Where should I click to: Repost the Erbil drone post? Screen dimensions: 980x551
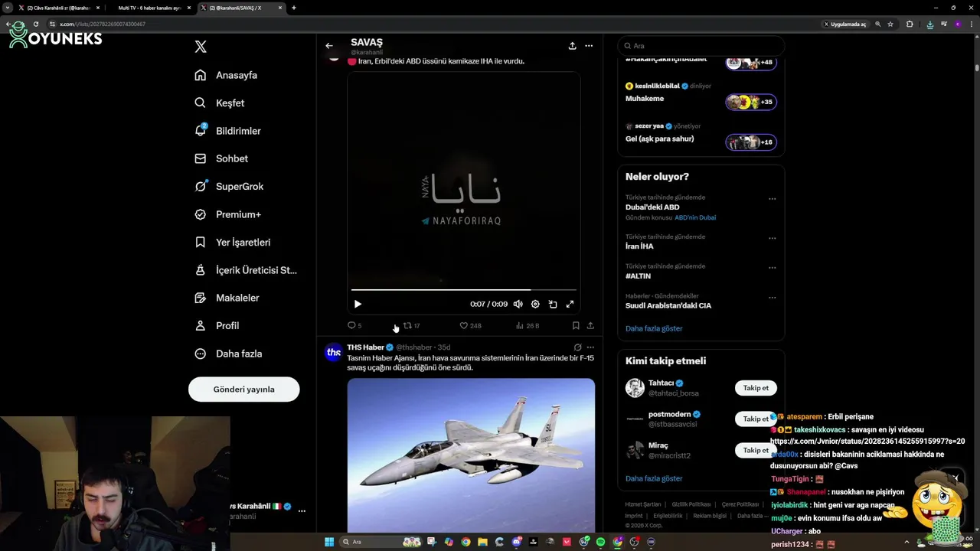(412, 325)
